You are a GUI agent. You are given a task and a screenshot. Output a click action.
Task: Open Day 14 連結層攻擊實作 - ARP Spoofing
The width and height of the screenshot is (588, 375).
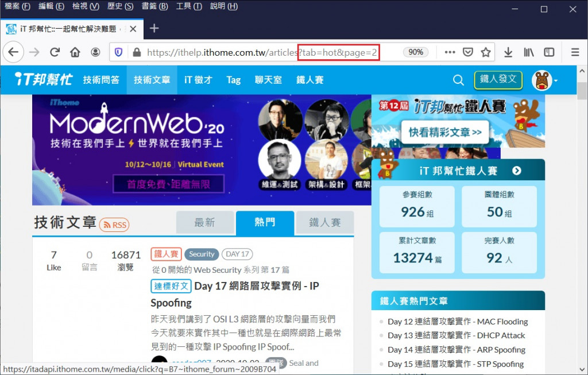[457, 350]
